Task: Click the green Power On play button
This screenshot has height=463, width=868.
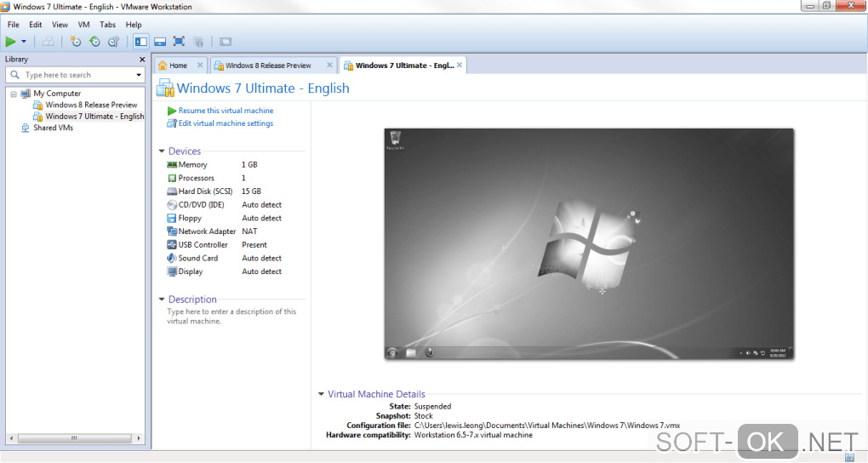Action: pyautogui.click(x=10, y=42)
